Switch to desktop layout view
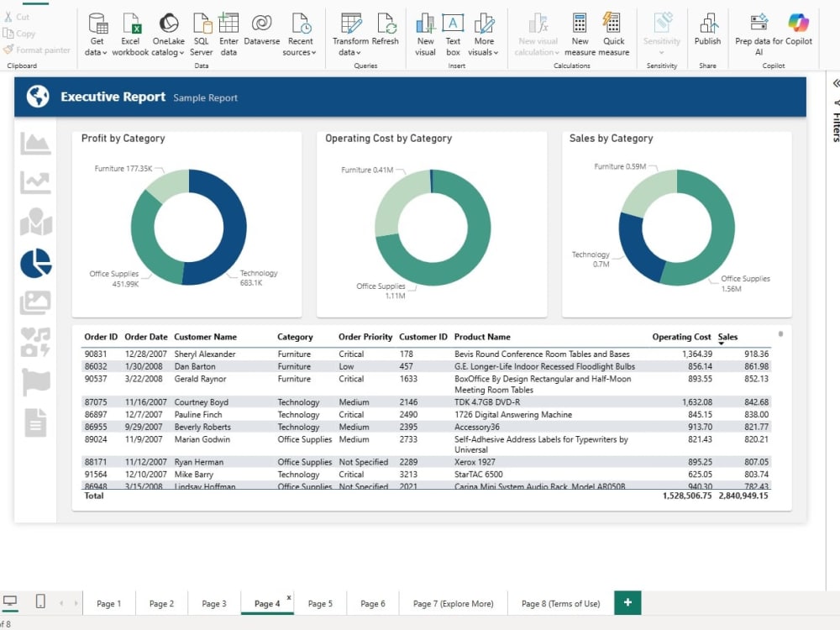Screen dimensions: 840x630 tap(10, 601)
